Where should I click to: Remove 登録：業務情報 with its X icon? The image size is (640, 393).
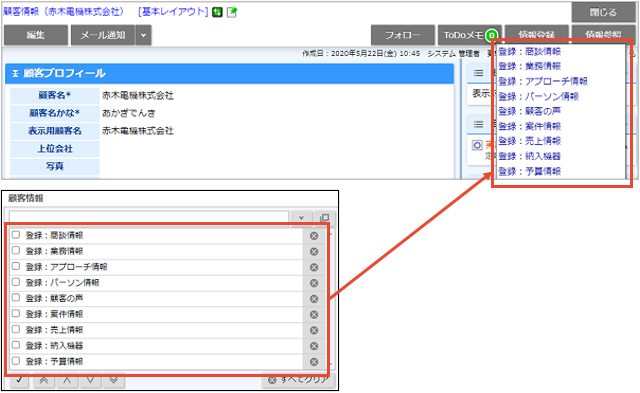(x=314, y=251)
